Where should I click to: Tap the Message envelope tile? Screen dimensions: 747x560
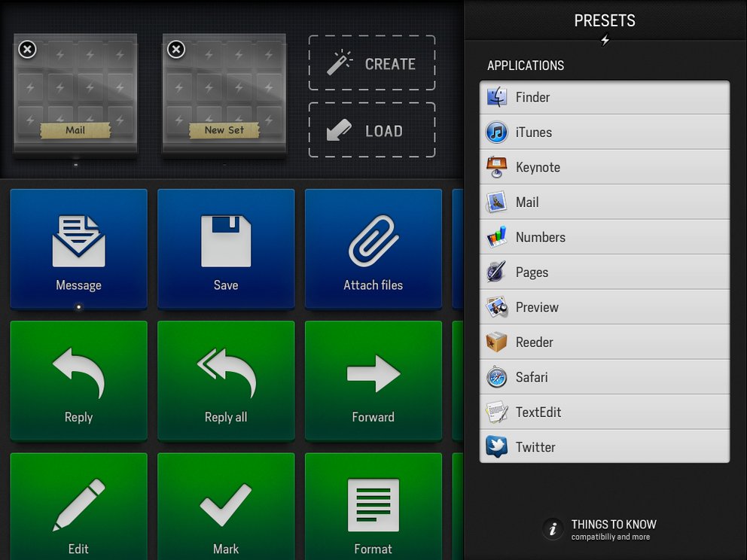78,249
